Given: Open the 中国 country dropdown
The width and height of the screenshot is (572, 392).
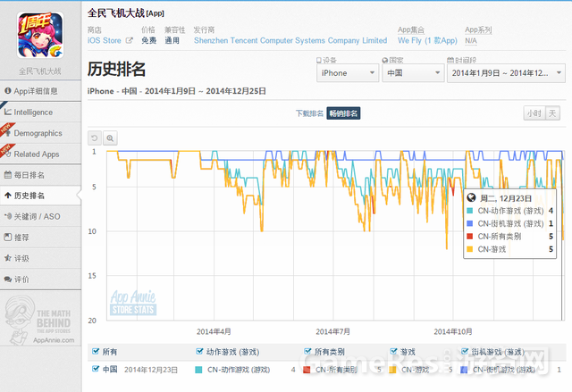Looking at the screenshot, I should pyautogui.click(x=413, y=73).
